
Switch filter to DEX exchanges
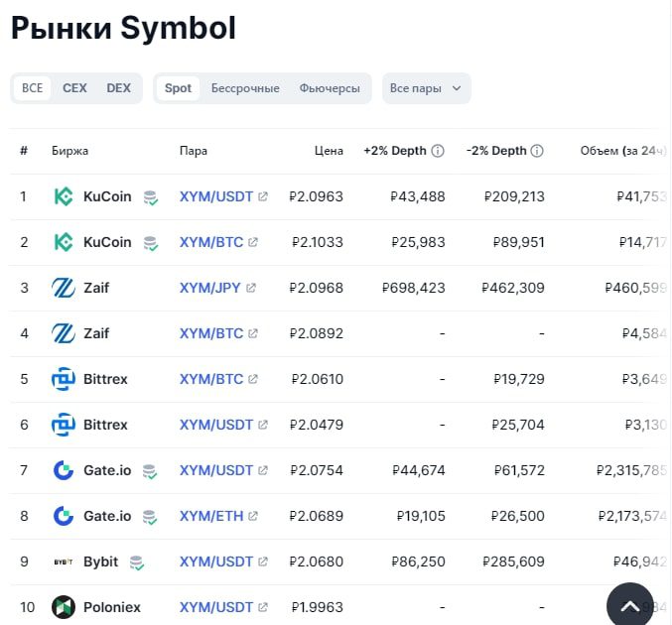point(119,88)
